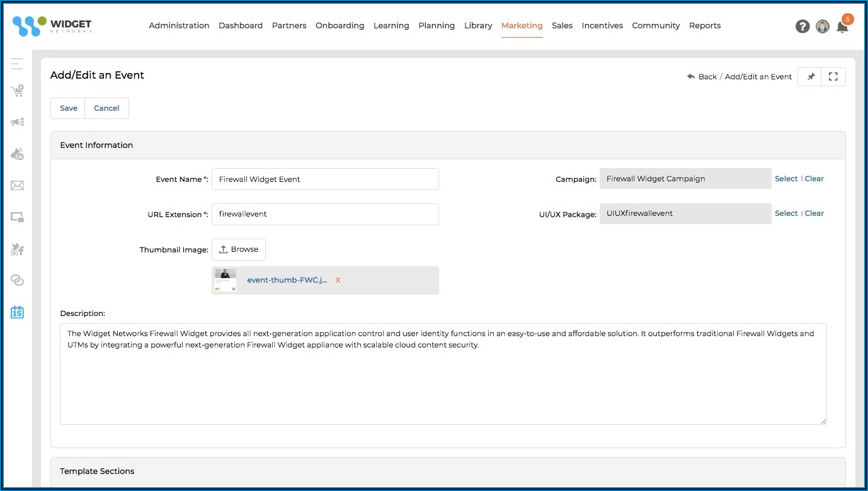Pin the Add/Edit an Event page
This screenshot has height=491, width=868.
(811, 76)
